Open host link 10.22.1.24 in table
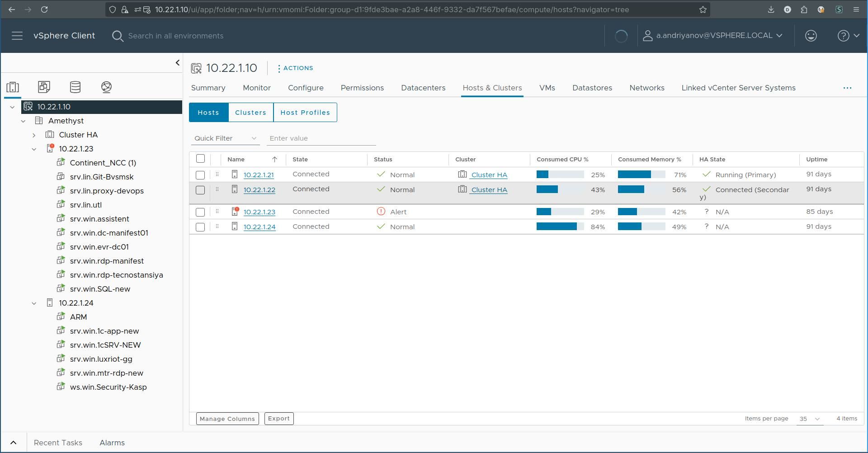 point(259,227)
